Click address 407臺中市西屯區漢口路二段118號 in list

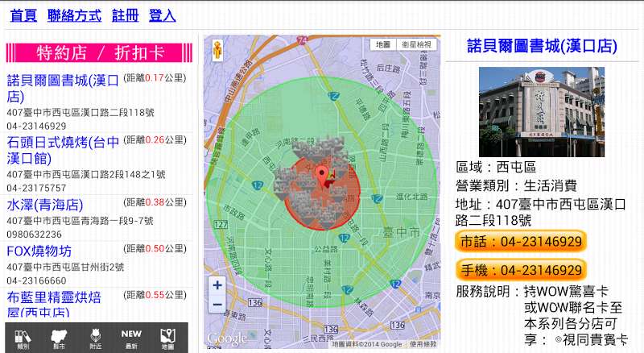[x=80, y=112]
